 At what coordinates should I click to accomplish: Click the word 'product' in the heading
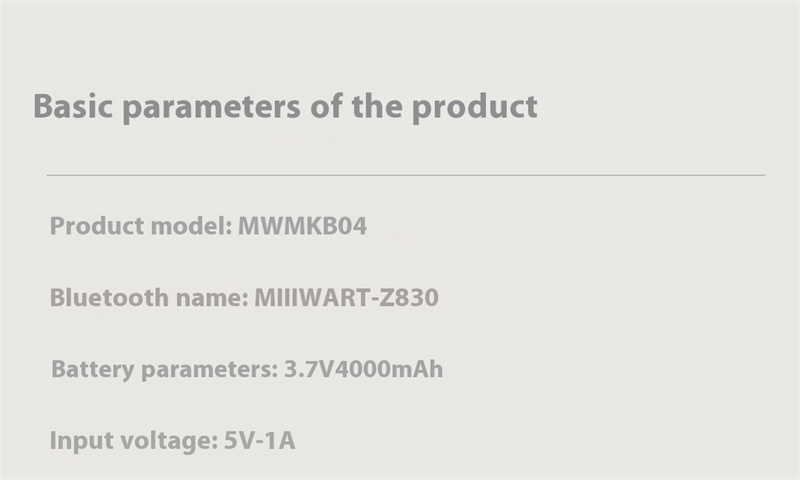coord(474,108)
